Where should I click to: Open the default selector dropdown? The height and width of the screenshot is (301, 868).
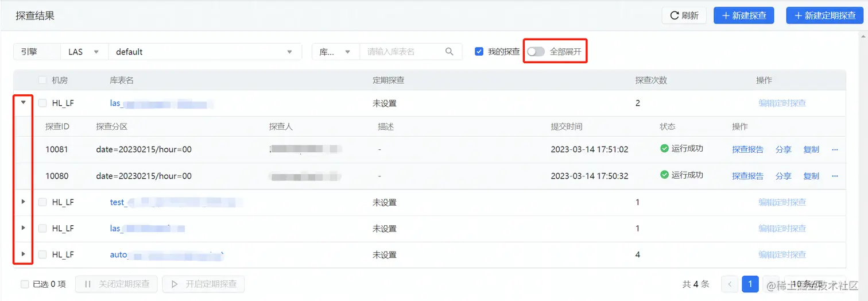click(x=205, y=52)
